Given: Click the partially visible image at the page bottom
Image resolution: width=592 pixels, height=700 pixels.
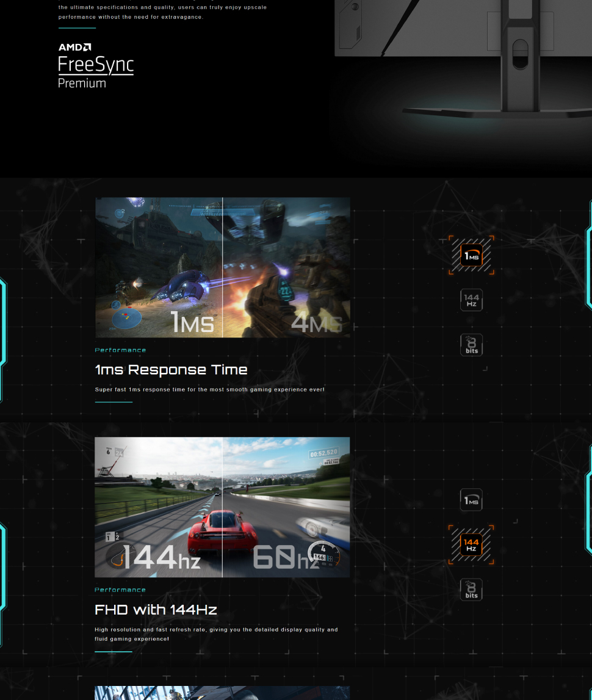Looking at the screenshot, I should coord(222,693).
